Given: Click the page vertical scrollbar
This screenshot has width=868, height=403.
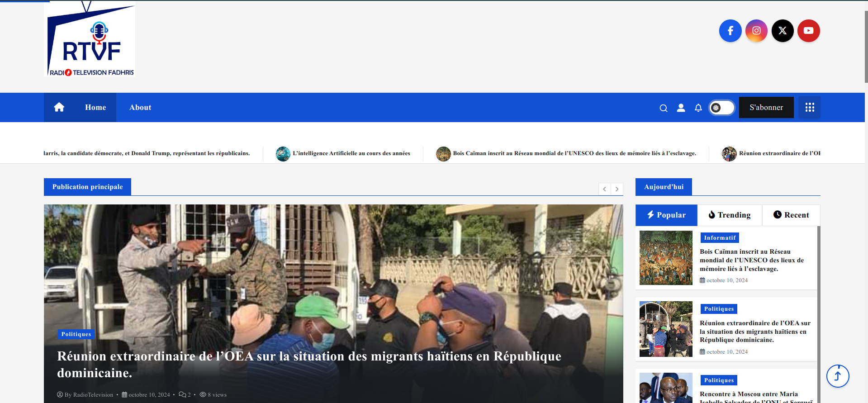Looking at the screenshot, I should click(866, 45).
